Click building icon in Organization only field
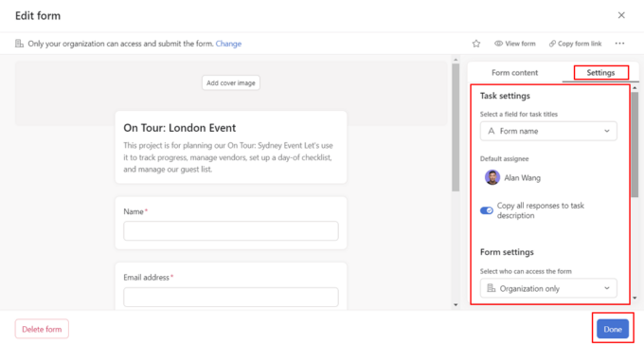This screenshot has width=644, height=345. point(492,288)
